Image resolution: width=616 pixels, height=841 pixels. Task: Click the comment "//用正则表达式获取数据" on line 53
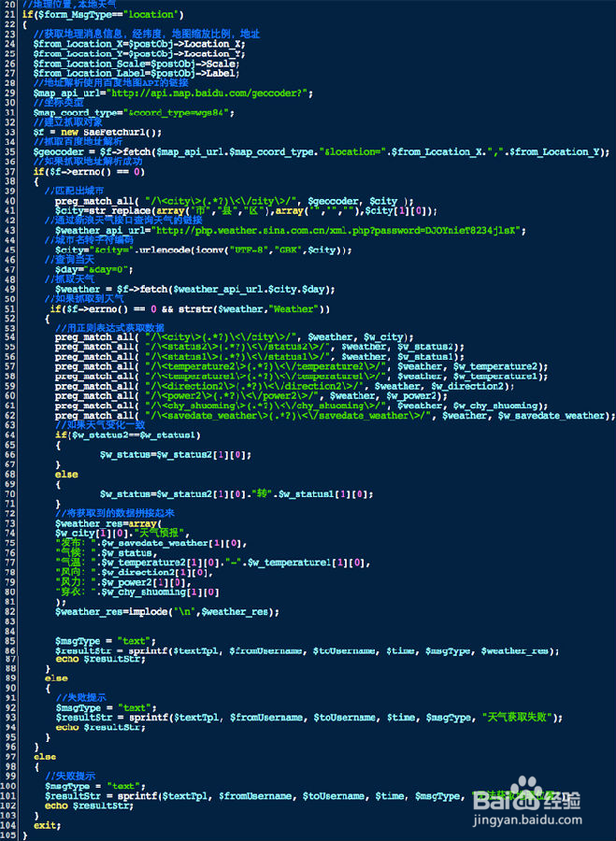[109, 328]
